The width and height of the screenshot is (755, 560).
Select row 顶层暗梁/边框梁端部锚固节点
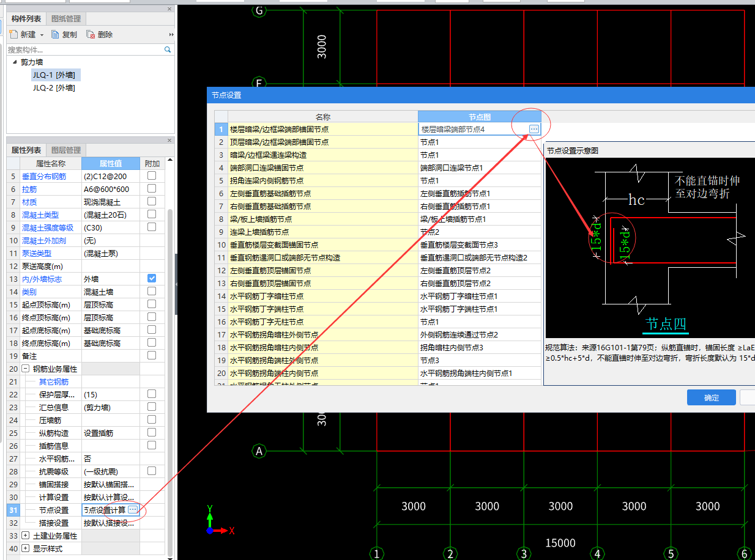(x=323, y=142)
